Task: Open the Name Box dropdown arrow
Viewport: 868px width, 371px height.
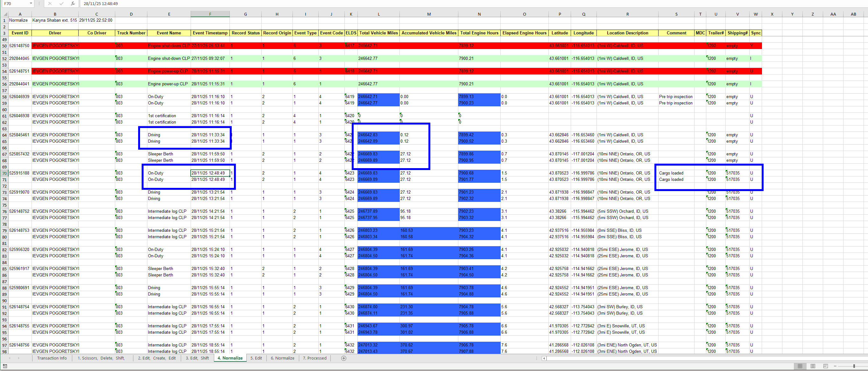Action: [31, 4]
